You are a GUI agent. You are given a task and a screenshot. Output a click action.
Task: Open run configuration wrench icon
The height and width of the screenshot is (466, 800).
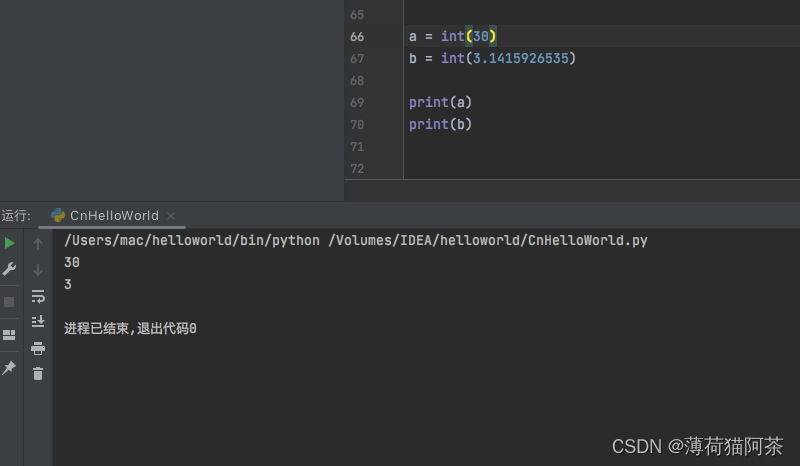click(x=9, y=269)
